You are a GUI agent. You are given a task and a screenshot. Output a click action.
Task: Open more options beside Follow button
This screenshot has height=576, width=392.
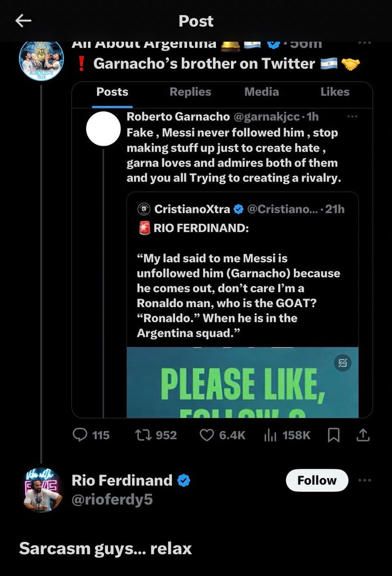364,480
